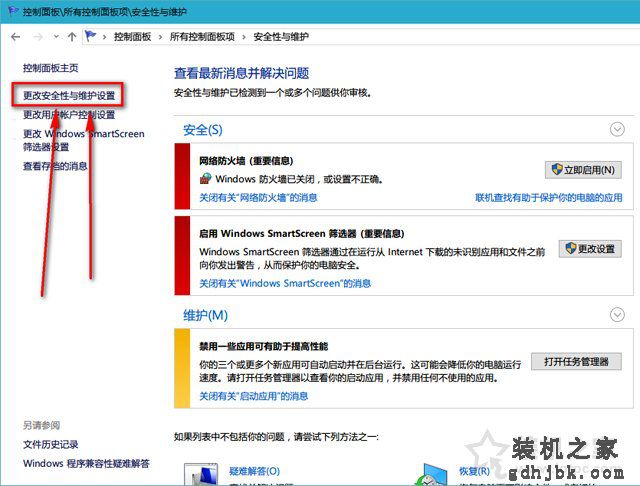Click the title bar flag icon
640x486 pixels.
click(13, 11)
